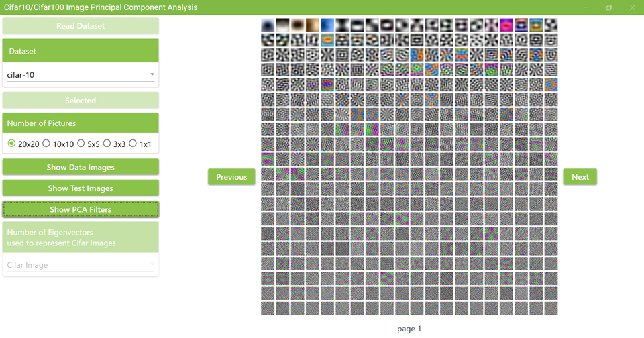The height and width of the screenshot is (338, 644).
Task: Maximize the application window
Action: pyautogui.click(x=609, y=7)
